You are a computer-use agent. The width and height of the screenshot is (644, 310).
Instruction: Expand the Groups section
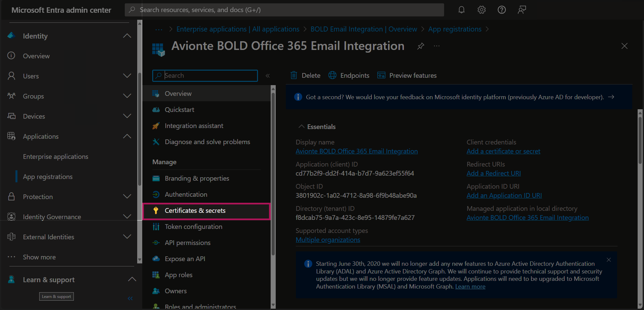pyautogui.click(x=127, y=96)
